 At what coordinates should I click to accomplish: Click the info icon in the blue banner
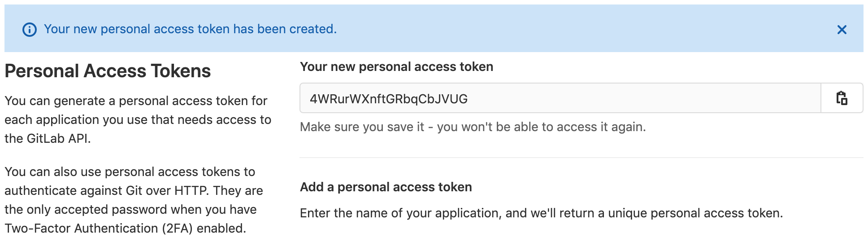30,30
